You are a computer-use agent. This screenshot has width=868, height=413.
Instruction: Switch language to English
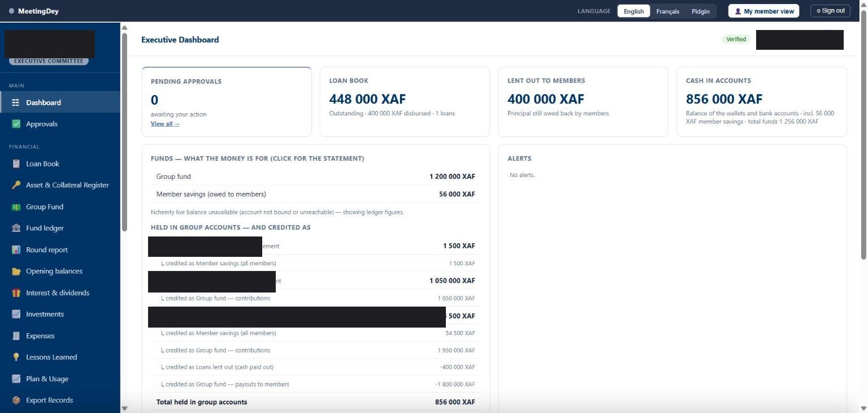633,11
